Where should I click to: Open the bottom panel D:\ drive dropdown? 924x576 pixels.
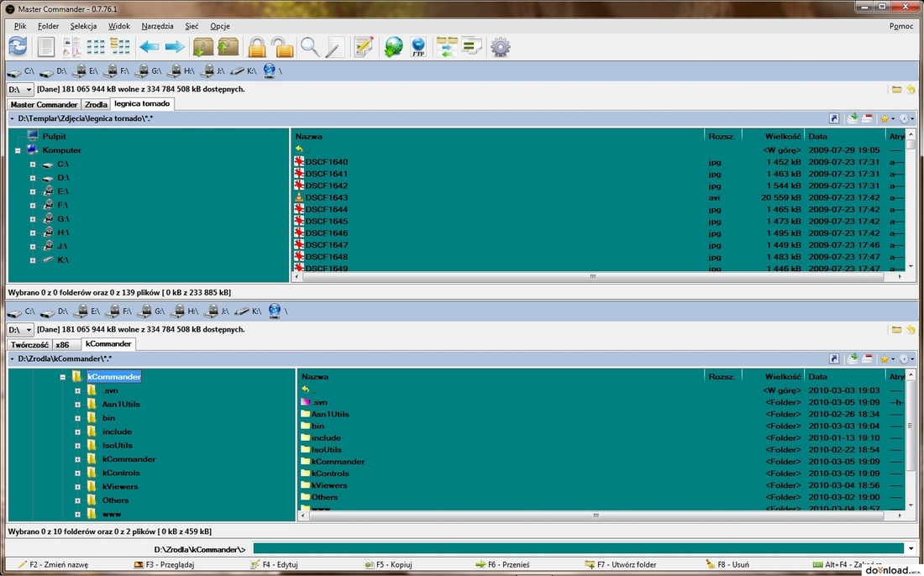[20, 330]
